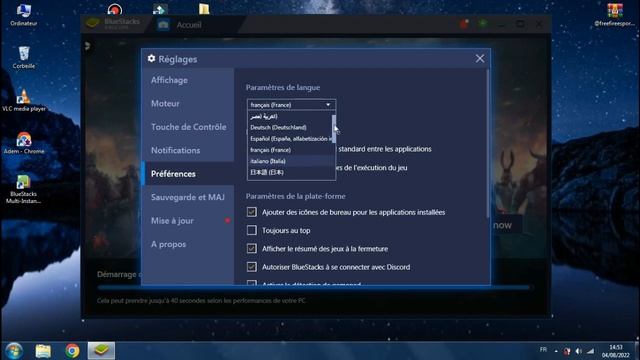The width and height of the screenshot is (640, 360).
Task: Click the Paramètres de la plate-forme heading
Action: tap(296, 196)
